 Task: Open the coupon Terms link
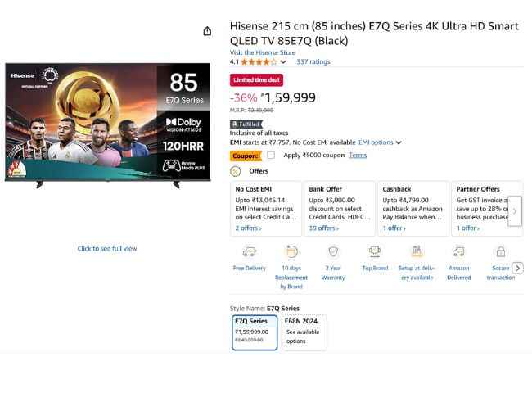358,156
